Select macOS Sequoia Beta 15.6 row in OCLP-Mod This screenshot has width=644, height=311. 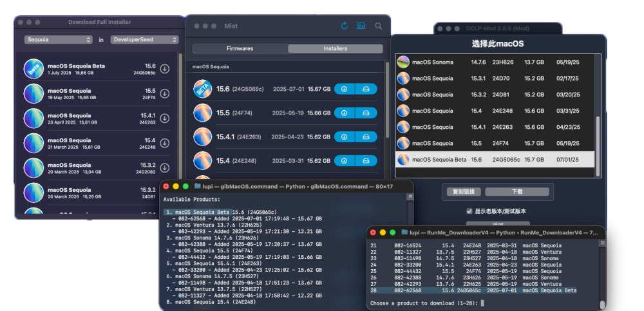click(x=495, y=160)
